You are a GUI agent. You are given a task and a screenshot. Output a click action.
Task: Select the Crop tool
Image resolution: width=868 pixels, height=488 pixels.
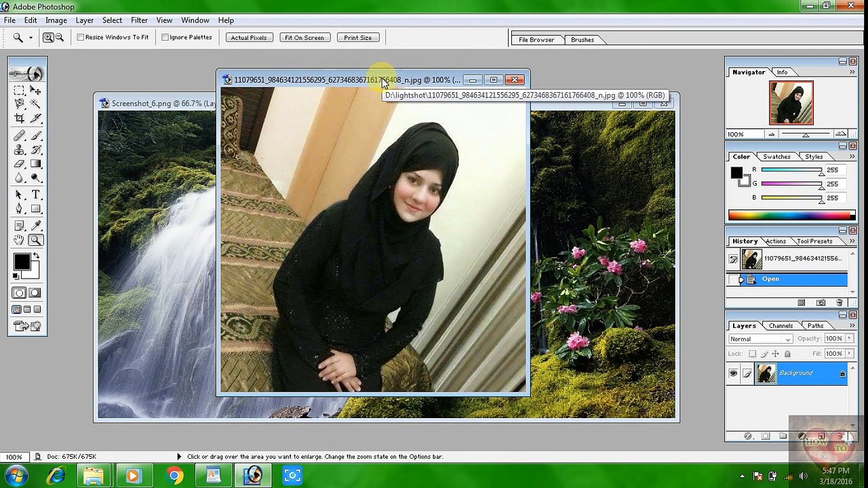coord(20,119)
